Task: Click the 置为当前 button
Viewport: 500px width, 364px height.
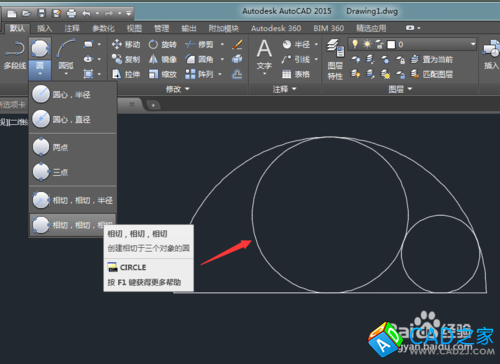Action: [x=432, y=59]
